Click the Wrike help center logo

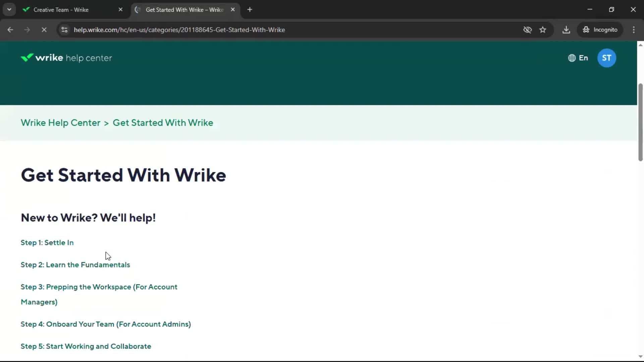click(66, 58)
